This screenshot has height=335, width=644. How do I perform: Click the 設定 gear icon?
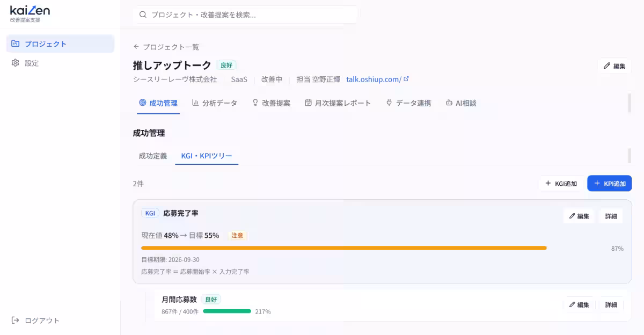pos(15,63)
